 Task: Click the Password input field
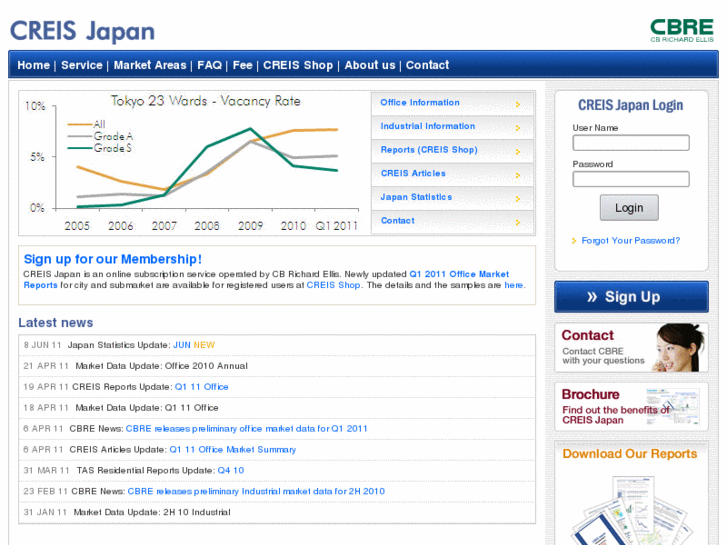point(631,179)
